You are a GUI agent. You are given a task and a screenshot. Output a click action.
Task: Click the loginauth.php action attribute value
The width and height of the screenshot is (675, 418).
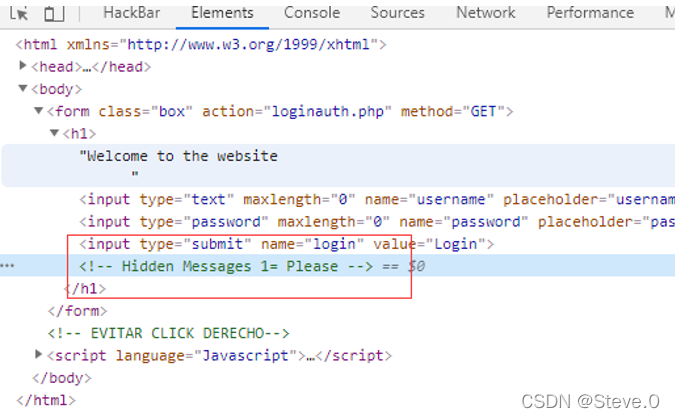[x=328, y=111]
